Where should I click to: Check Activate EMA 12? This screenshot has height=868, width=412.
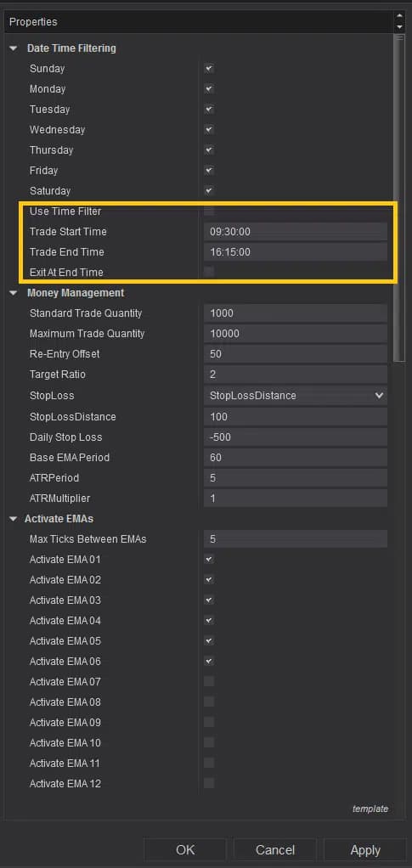coord(209,783)
